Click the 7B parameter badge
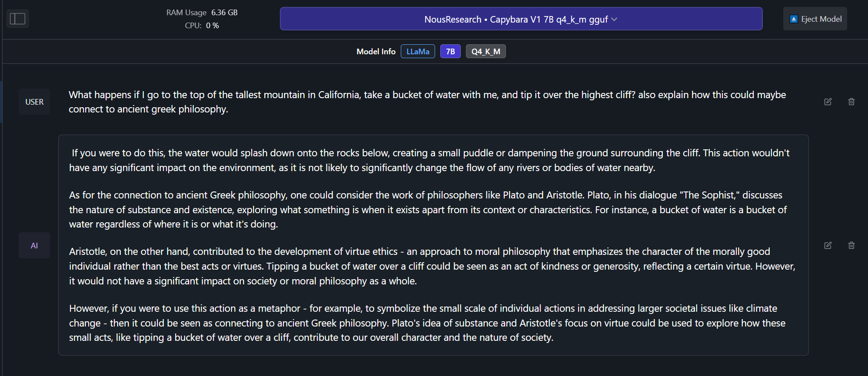This screenshot has width=868, height=376. click(450, 51)
